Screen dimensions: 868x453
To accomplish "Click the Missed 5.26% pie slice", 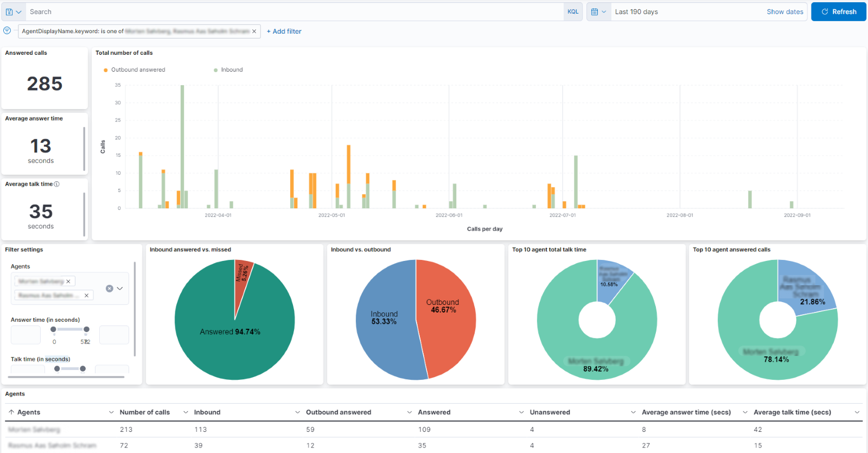I will tap(241, 277).
